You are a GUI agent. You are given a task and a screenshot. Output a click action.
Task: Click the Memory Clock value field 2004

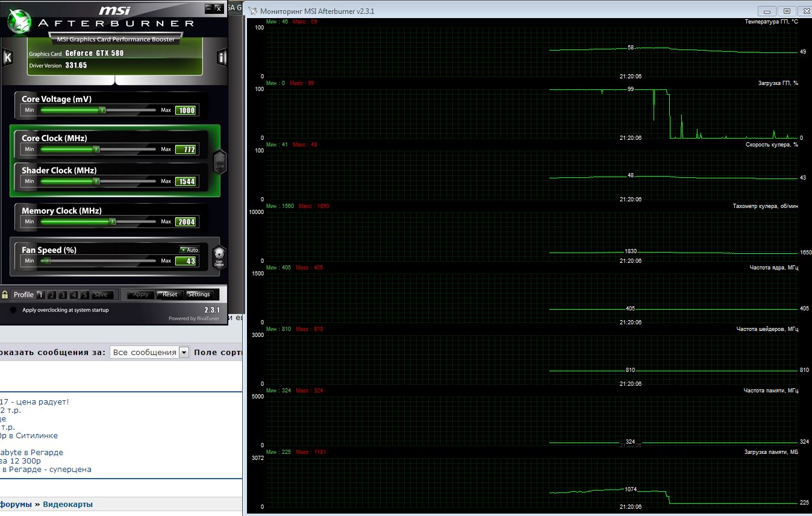coord(186,221)
